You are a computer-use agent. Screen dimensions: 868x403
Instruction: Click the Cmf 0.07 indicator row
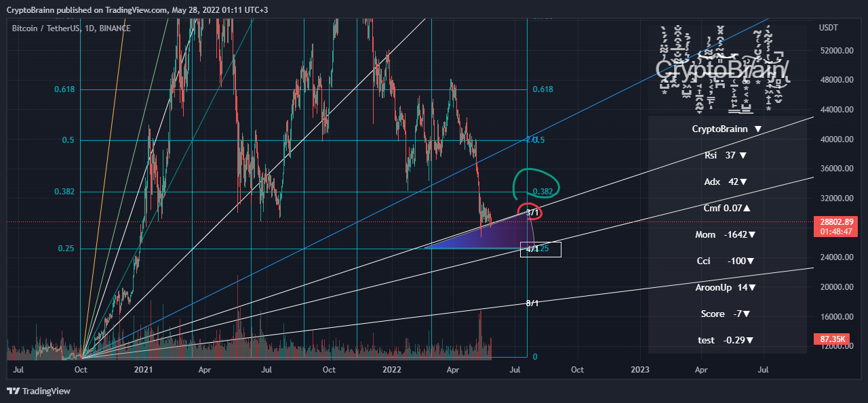coord(727,208)
